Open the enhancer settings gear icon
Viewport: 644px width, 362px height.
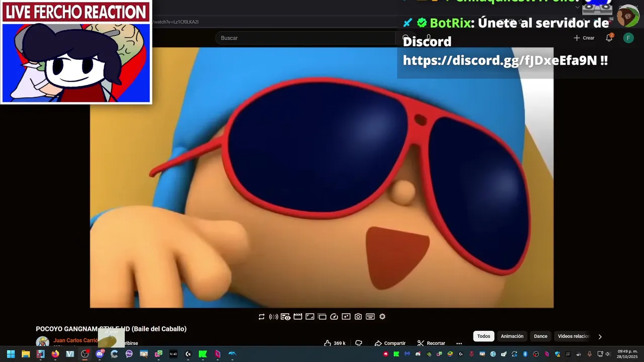382,317
